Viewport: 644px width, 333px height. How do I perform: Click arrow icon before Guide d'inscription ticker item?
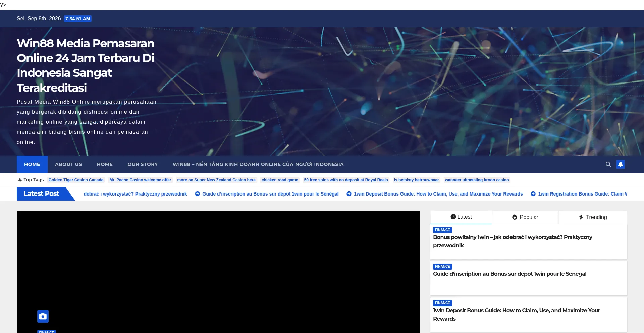point(198,194)
